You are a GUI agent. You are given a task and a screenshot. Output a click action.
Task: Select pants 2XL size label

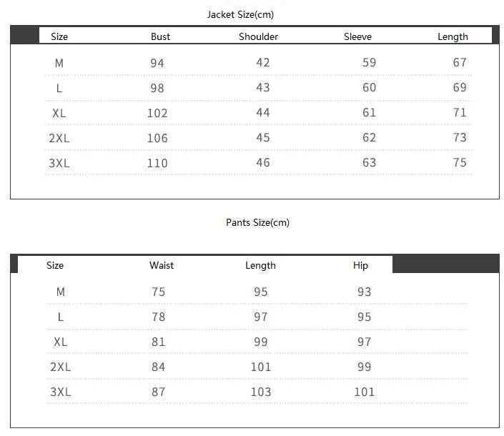point(61,367)
